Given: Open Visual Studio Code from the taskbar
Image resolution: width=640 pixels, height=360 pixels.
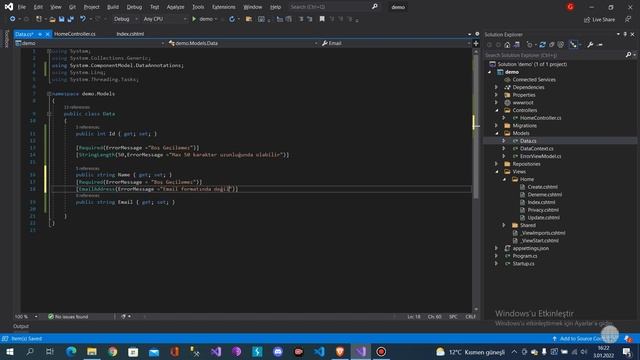Looking at the screenshot, I should [319, 351].
